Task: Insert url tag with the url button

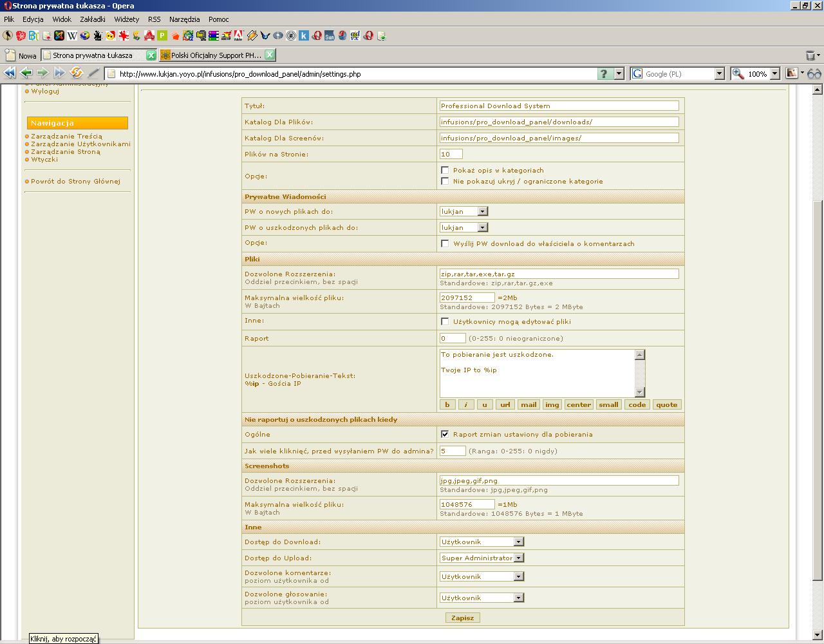Action: pos(505,404)
